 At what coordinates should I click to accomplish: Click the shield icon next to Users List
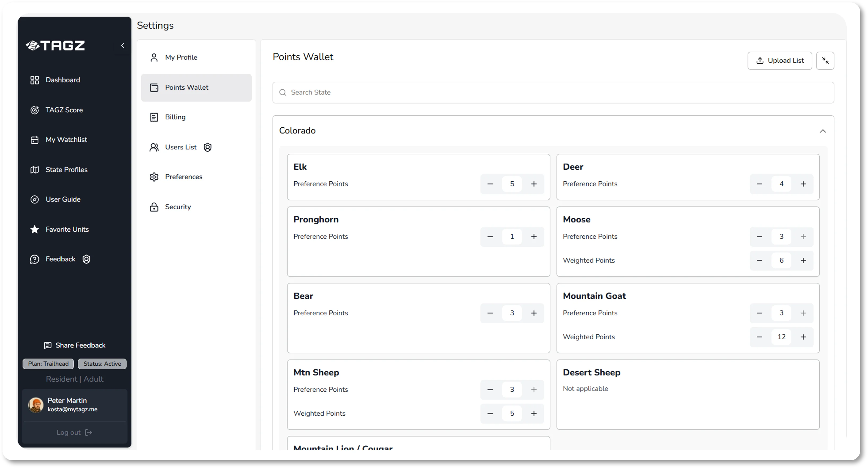(x=208, y=147)
